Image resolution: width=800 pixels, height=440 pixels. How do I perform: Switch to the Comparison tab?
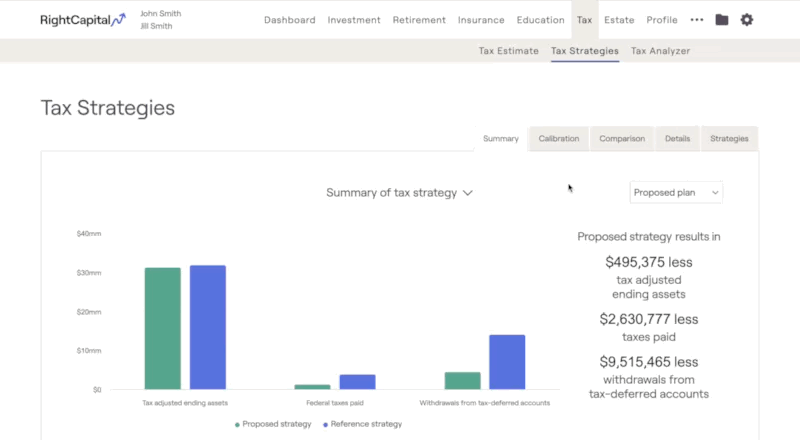click(622, 139)
